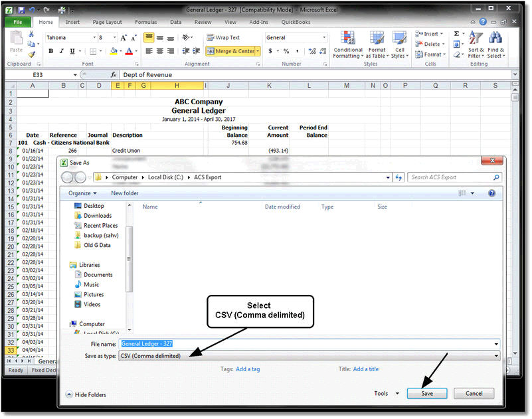Open the Save as type dropdown
This screenshot has width=532, height=419.
click(x=309, y=356)
